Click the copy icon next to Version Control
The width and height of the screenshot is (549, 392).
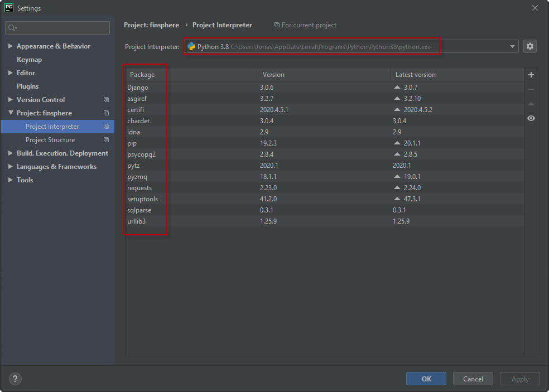106,100
